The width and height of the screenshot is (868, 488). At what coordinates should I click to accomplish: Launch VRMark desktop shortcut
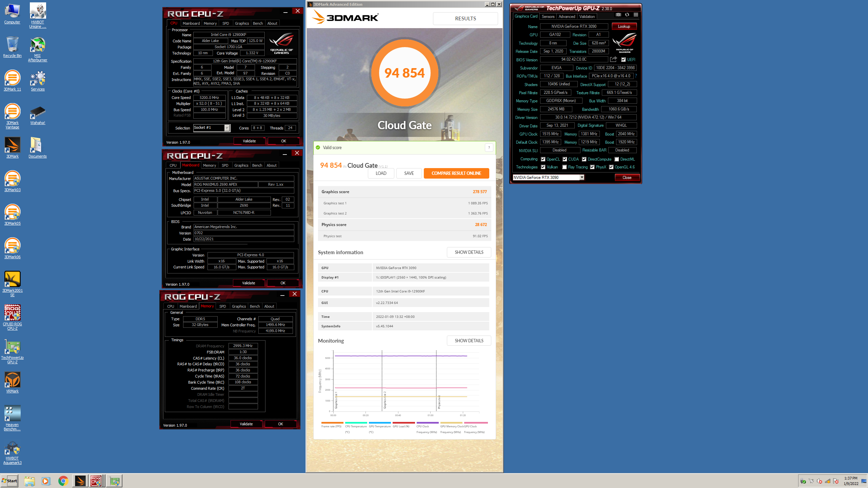(x=12, y=382)
